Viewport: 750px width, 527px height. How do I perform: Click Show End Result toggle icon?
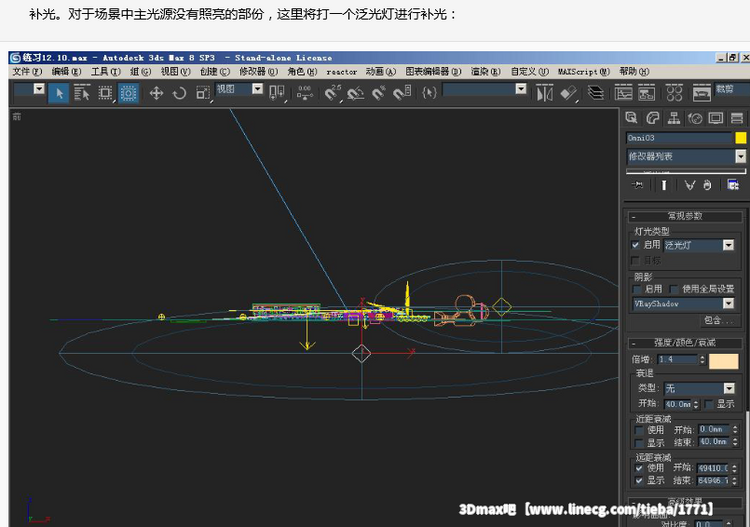click(x=664, y=185)
